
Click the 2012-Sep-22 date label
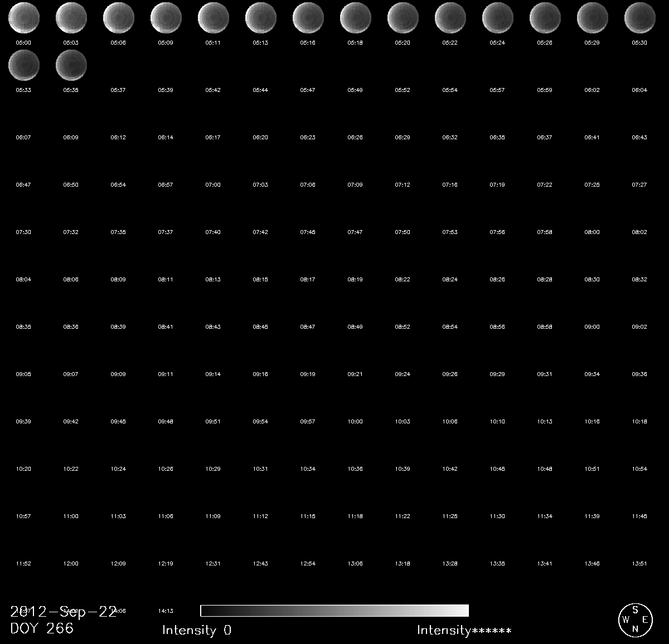pyautogui.click(x=64, y=612)
